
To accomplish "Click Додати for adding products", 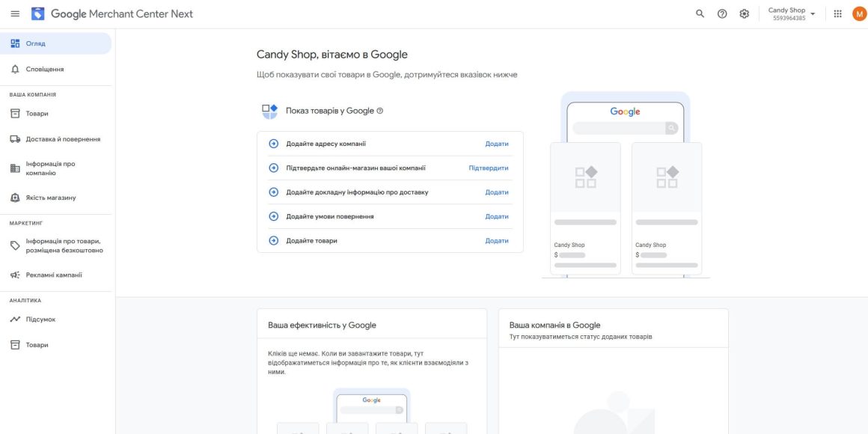I will pos(497,241).
